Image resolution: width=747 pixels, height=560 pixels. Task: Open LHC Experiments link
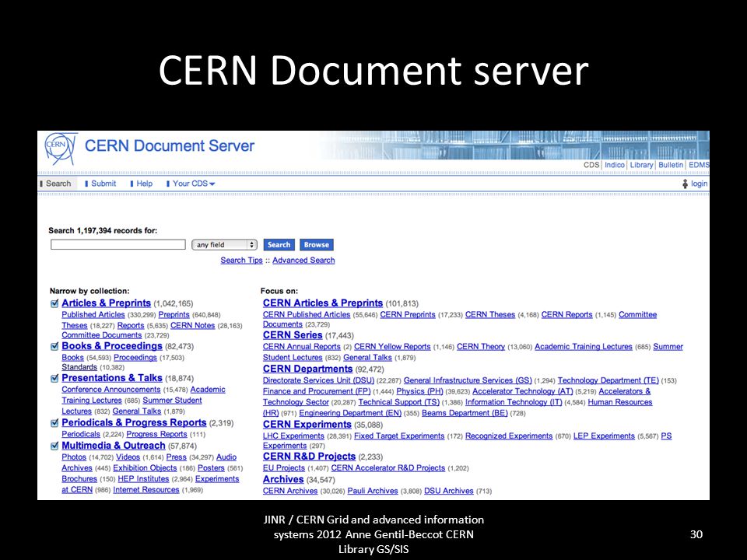pyautogui.click(x=293, y=436)
